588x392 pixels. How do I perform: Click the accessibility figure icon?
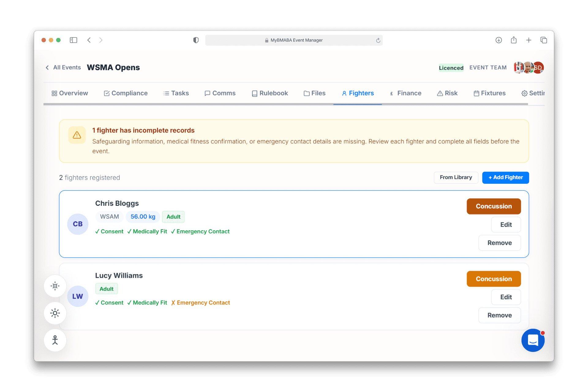55,340
